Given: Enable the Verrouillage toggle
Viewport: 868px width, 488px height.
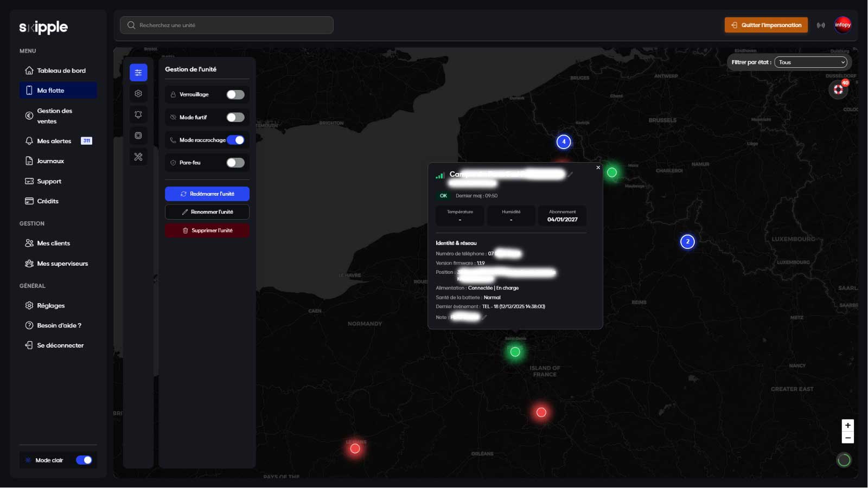Looking at the screenshot, I should point(235,95).
